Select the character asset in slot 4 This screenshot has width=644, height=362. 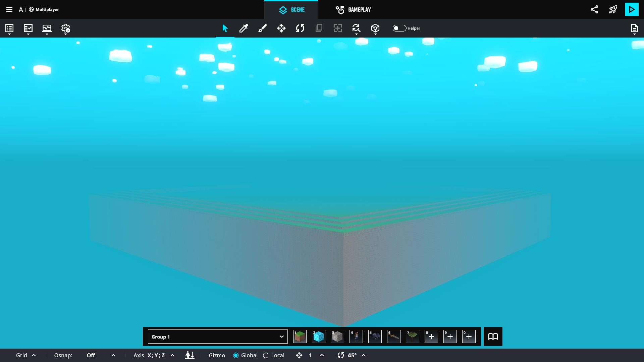pyautogui.click(x=356, y=337)
